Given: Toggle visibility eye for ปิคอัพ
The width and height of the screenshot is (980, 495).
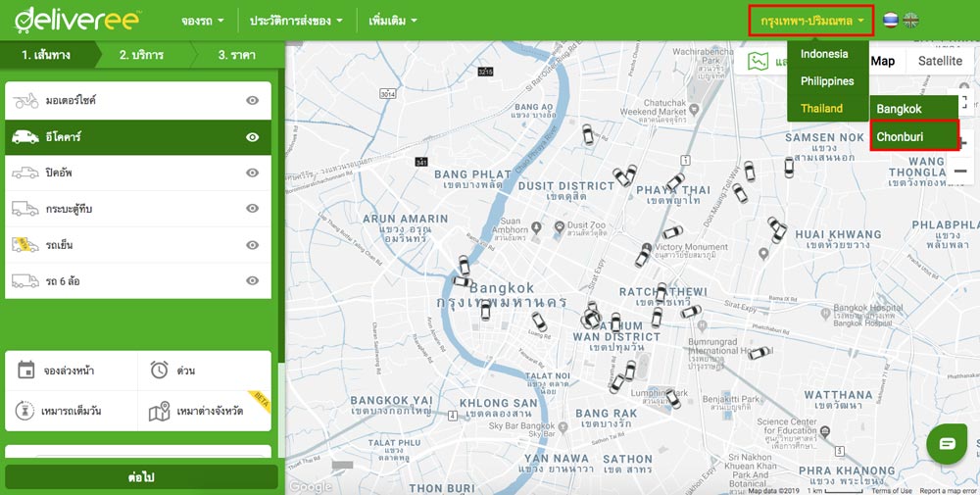Looking at the screenshot, I should [252, 173].
